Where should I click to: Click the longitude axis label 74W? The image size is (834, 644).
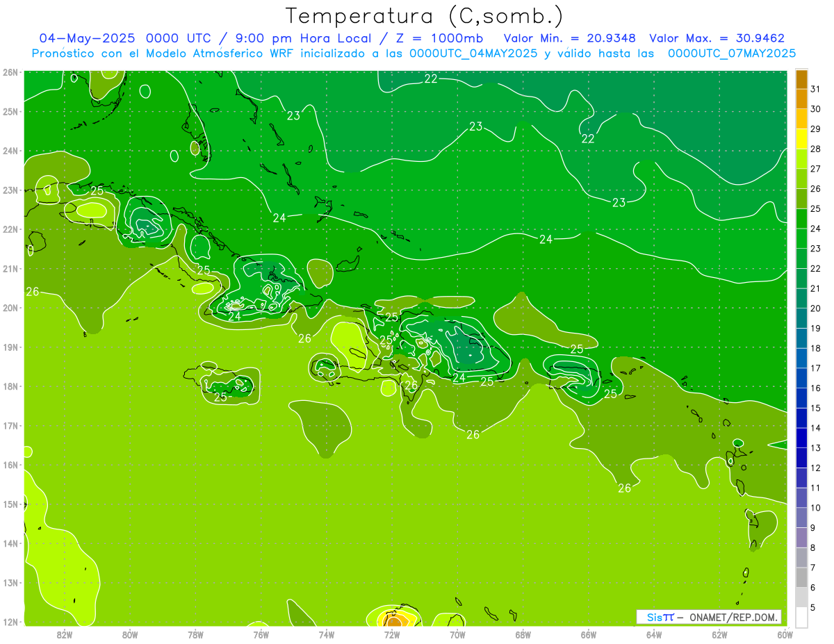coord(327,634)
